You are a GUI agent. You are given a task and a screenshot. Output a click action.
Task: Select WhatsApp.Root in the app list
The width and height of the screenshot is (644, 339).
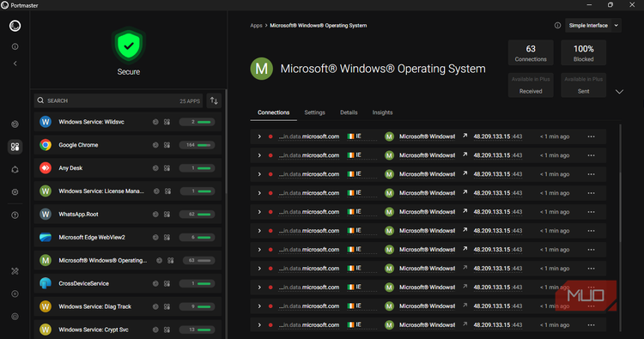click(128, 215)
